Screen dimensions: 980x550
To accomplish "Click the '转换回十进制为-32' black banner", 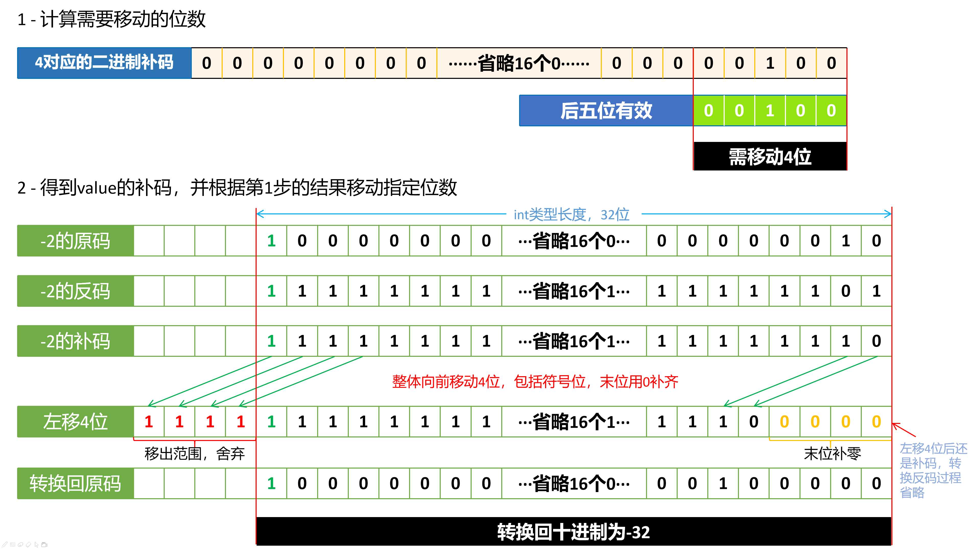I will 573,532.
